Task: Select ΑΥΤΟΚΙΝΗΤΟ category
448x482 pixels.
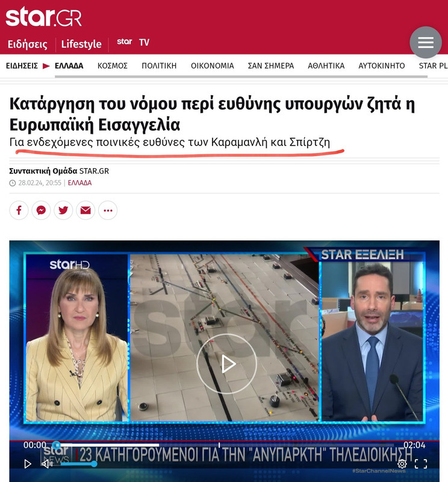Action: coord(382,66)
